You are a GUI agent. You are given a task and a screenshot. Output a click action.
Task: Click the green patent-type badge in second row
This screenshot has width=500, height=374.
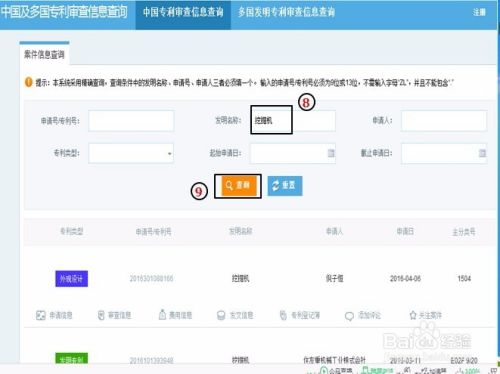72,359
